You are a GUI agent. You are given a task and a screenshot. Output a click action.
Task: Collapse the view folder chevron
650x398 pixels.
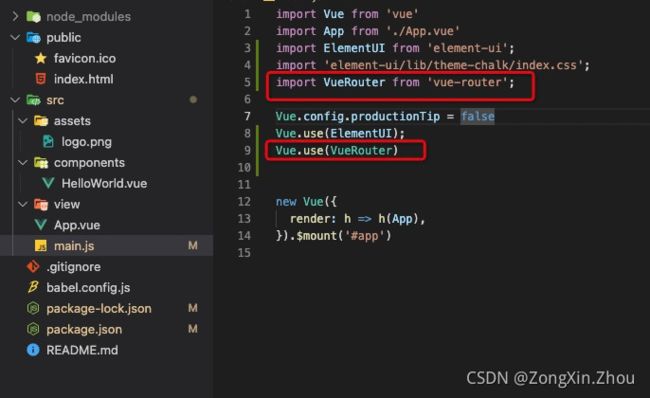click(x=23, y=204)
